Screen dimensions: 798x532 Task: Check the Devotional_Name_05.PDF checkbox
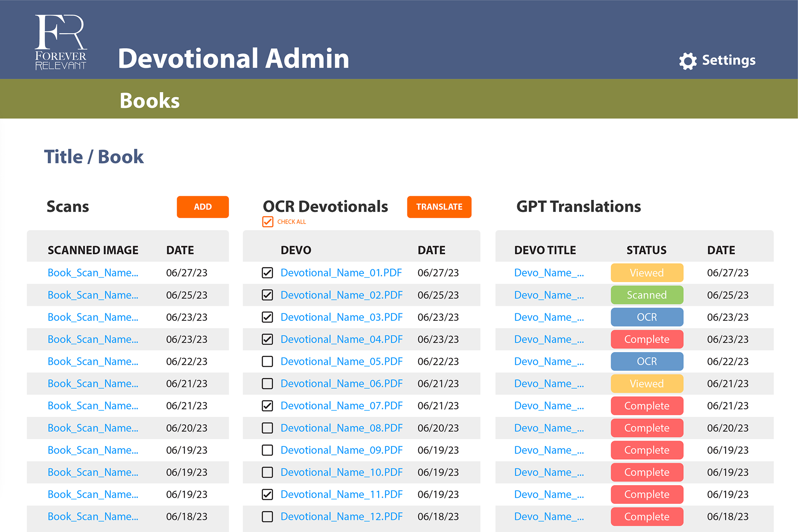[x=267, y=362]
